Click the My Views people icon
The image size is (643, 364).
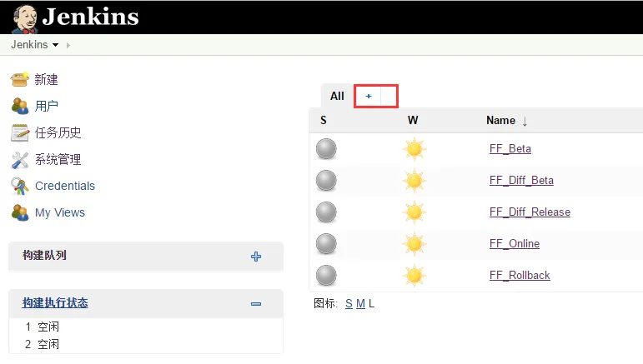pos(20,213)
